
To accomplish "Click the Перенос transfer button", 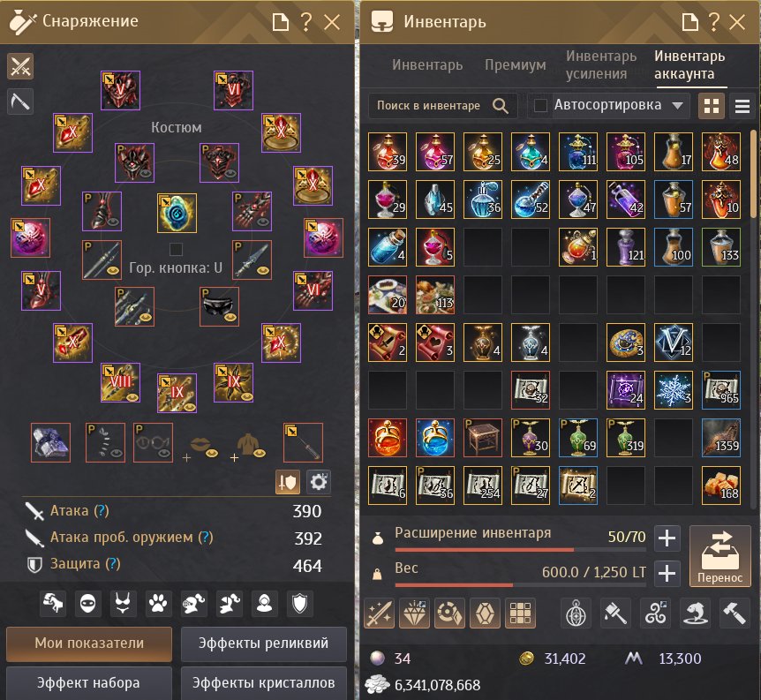I will coord(720,556).
